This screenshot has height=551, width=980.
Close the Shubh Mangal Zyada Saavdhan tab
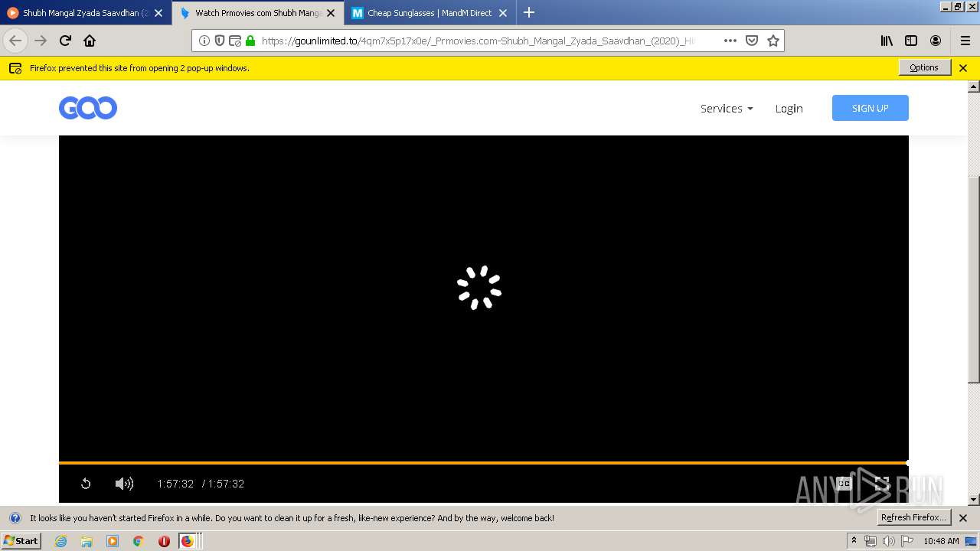tap(158, 13)
